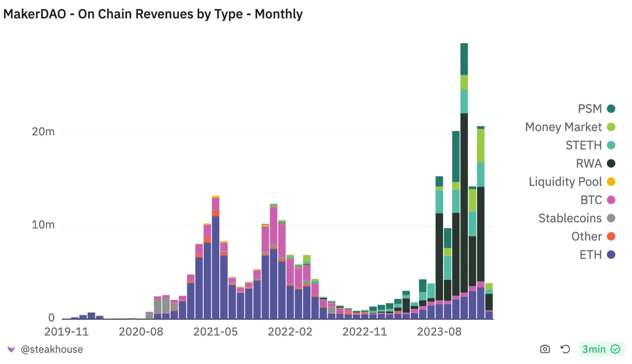Viewport: 632px width, 364px height.
Task: Click the 0 y-axis label
Action: coord(52,318)
